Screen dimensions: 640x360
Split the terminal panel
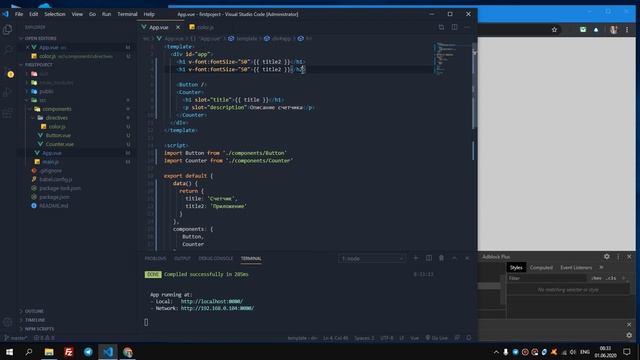click(429, 258)
